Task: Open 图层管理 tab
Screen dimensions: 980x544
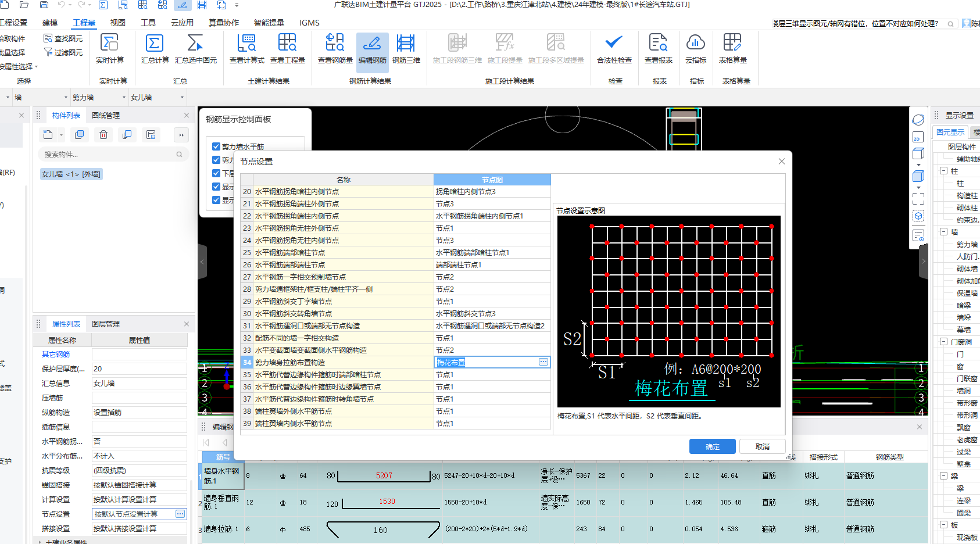Action: coord(106,324)
